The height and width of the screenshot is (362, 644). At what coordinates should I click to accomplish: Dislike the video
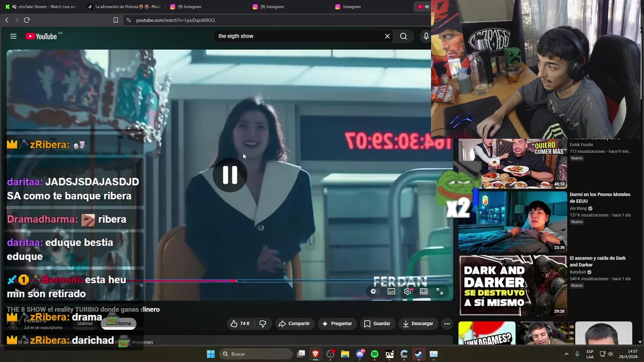point(263,323)
